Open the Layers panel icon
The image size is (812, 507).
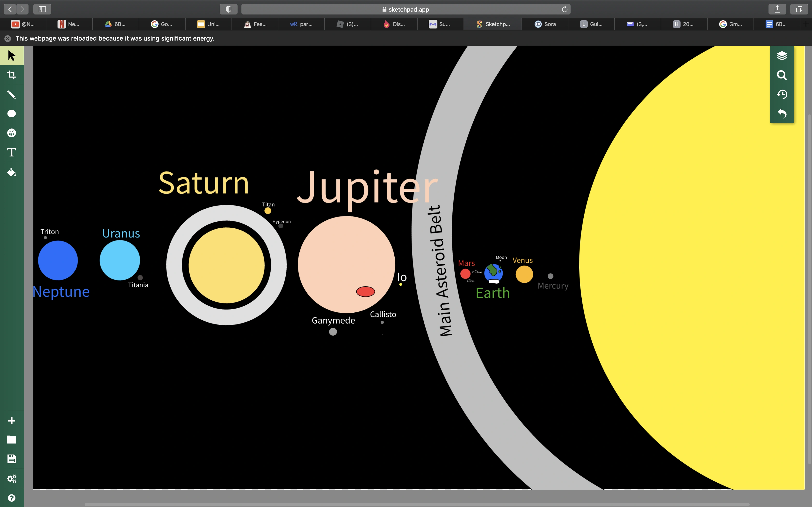point(782,56)
